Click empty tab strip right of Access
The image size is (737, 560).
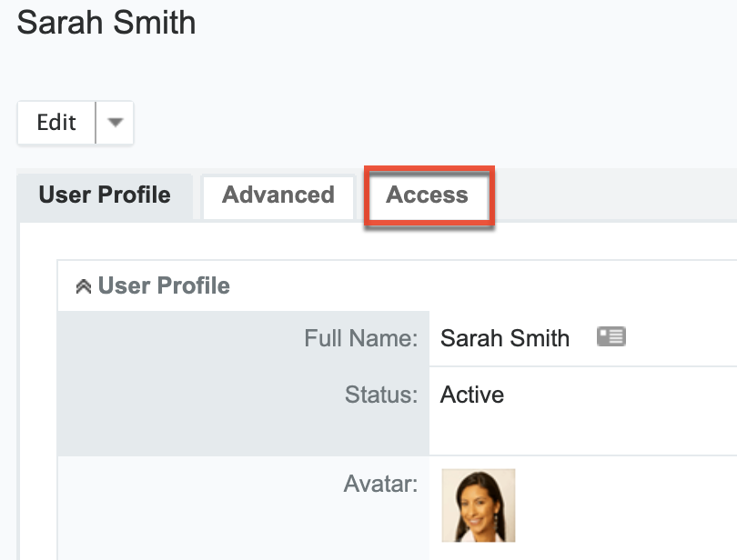[619, 195]
